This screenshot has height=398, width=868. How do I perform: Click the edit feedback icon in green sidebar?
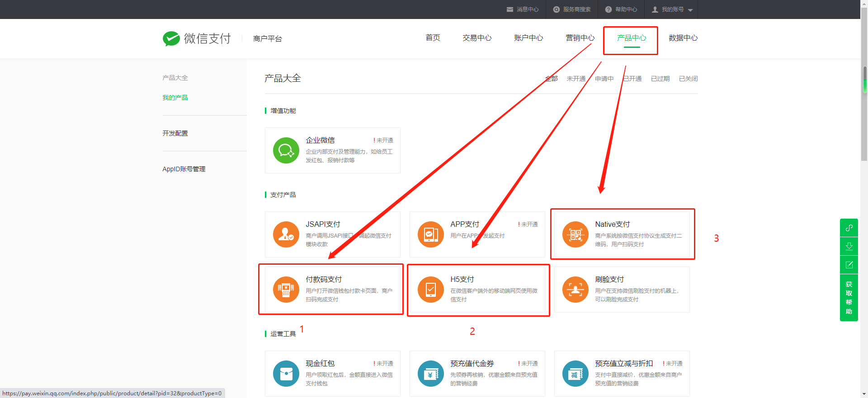pyautogui.click(x=849, y=265)
